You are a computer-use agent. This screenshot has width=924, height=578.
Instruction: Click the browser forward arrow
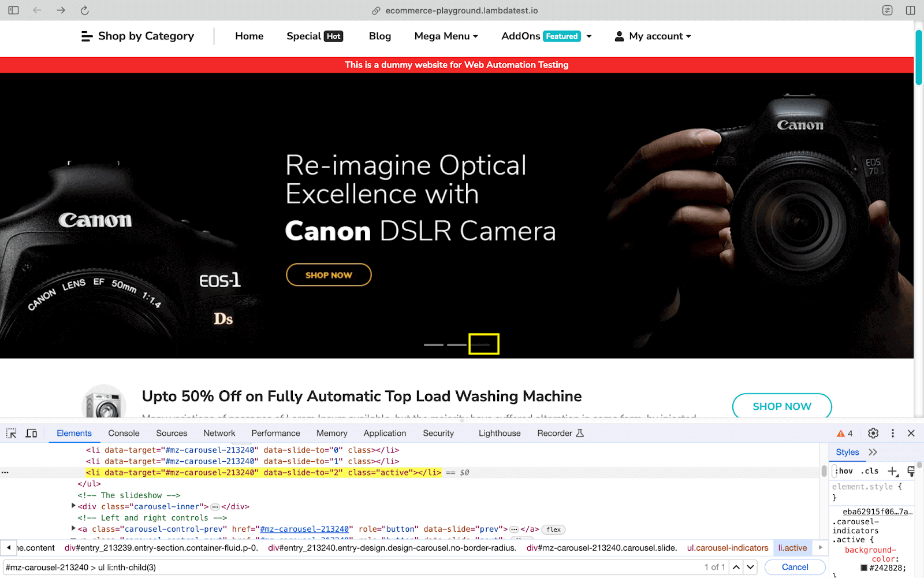point(61,10)
